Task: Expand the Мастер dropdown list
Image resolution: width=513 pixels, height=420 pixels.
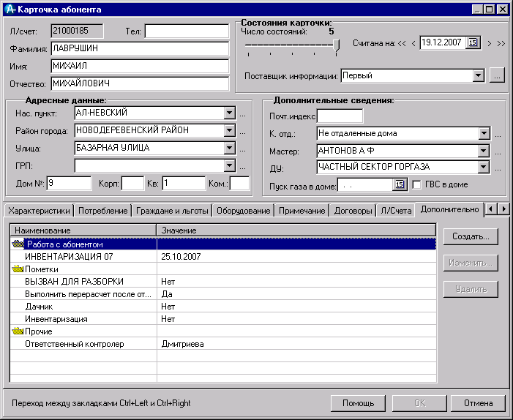Action: click(x=483, y=151)
